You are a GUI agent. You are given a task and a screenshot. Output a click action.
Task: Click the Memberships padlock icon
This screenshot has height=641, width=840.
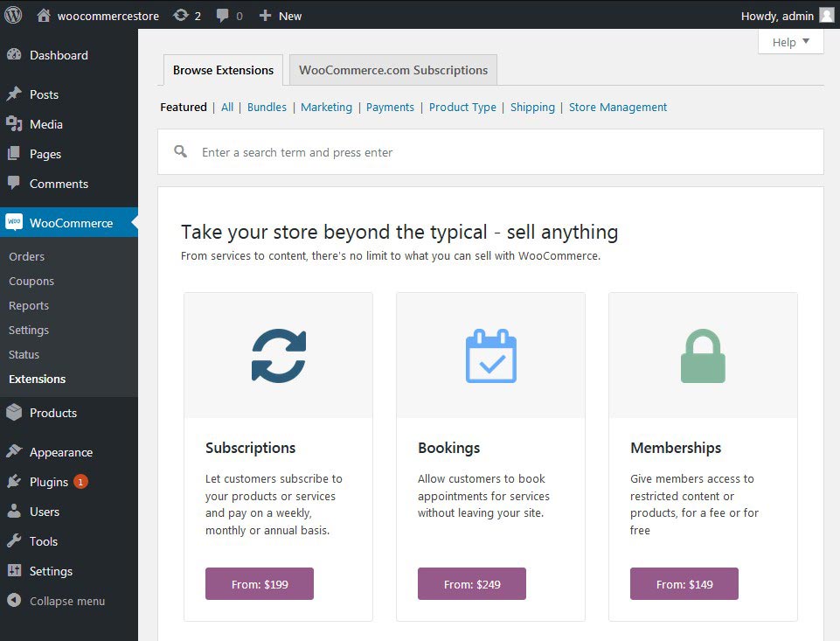point(703,354)
